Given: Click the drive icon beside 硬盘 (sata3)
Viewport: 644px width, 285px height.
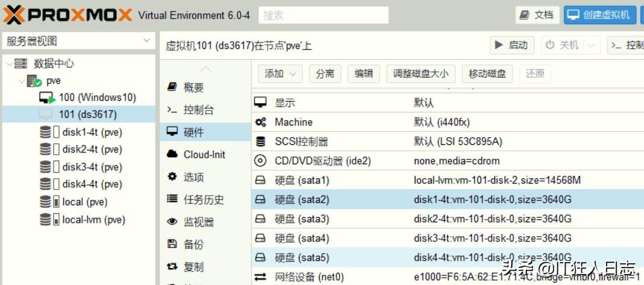Looking at the screenshot, I should (x=260, y=219).
